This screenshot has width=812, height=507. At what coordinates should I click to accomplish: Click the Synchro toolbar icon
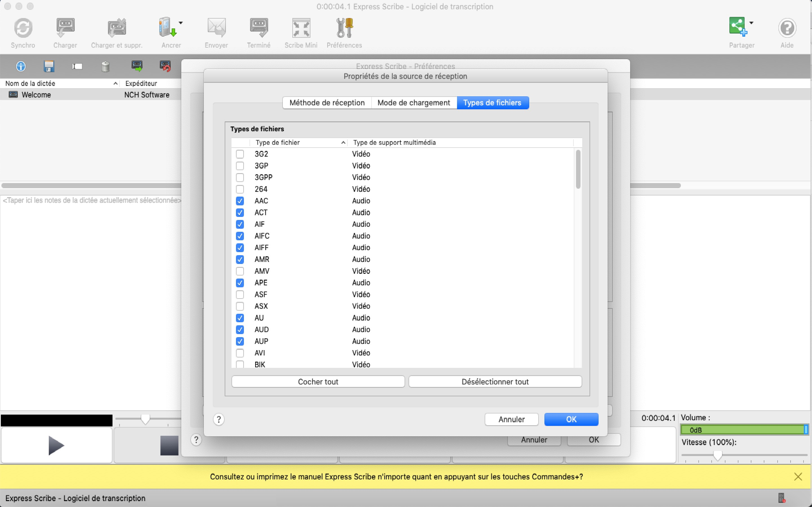pyautogui.click(x=23, y=28)
